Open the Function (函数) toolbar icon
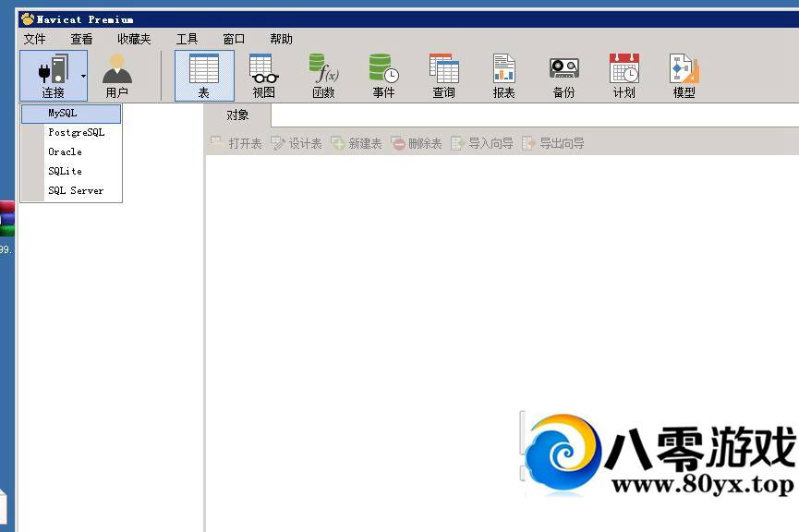Viewport: 799px width, 532px height. click(x=323, y=76)
